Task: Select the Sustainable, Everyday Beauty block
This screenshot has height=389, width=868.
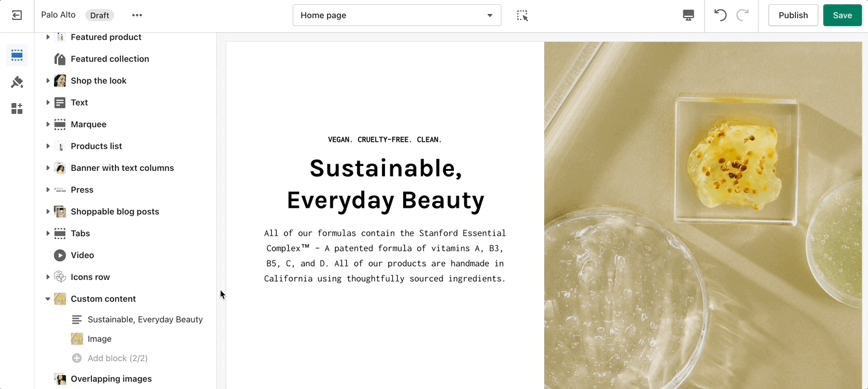Action: 145,319
